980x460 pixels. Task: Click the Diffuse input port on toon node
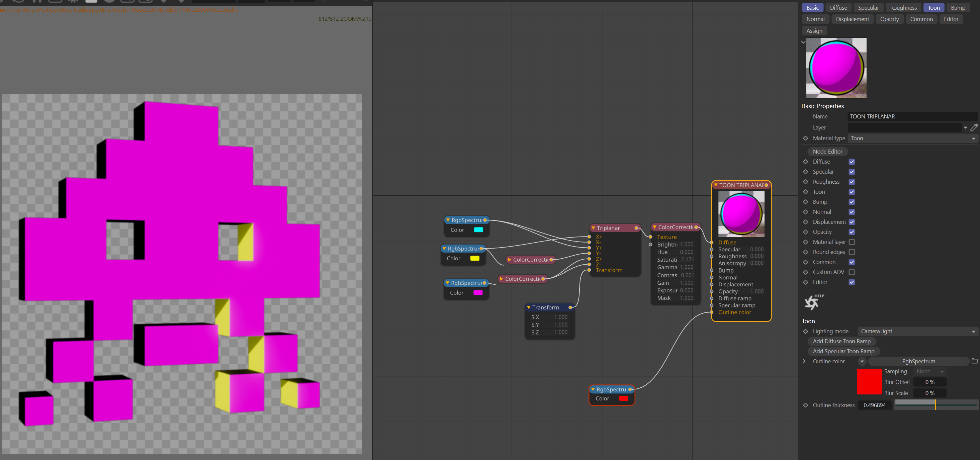point(711,242)
